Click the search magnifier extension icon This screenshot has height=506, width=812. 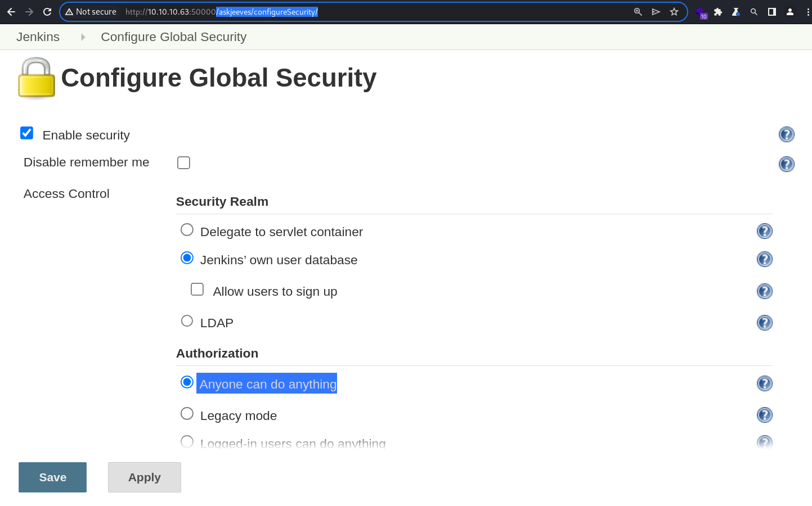click(x=754, y=12)
